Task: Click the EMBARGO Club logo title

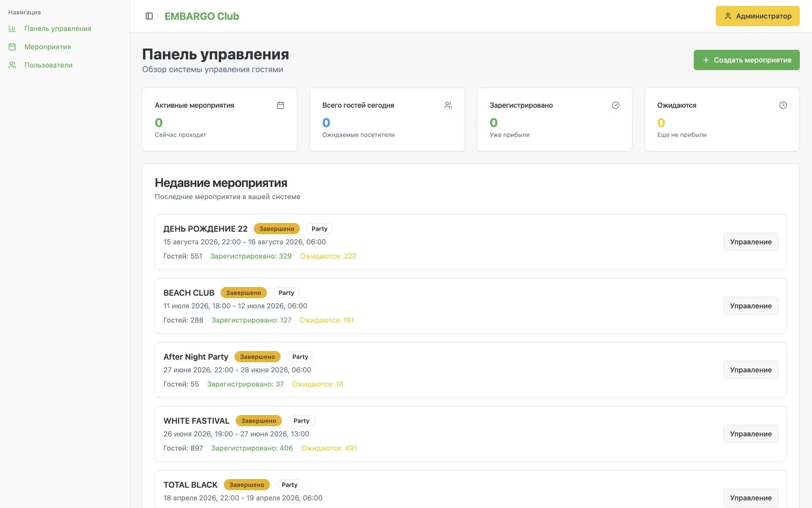Action: tap(202, 16)
